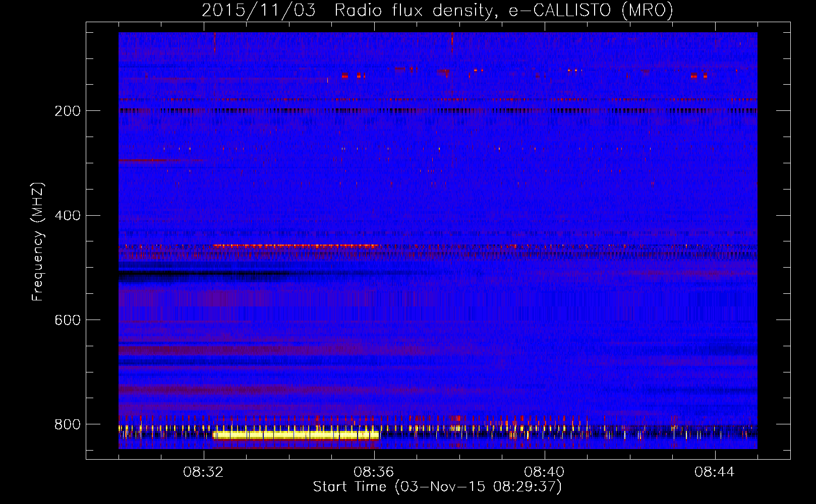Click the 400 frequency tick label

coord(68,216)
